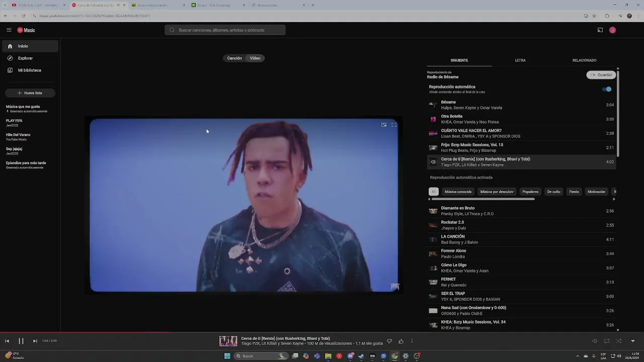Click the filter chips horizontal scrollbar
Screen dimensions: 644x362
(x=482, y=199)
